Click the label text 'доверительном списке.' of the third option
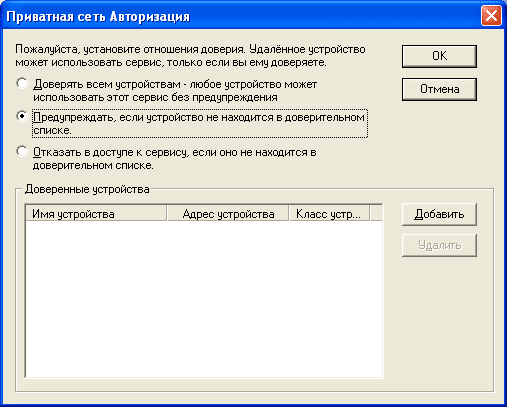507x407 pixels. (93, 165)
